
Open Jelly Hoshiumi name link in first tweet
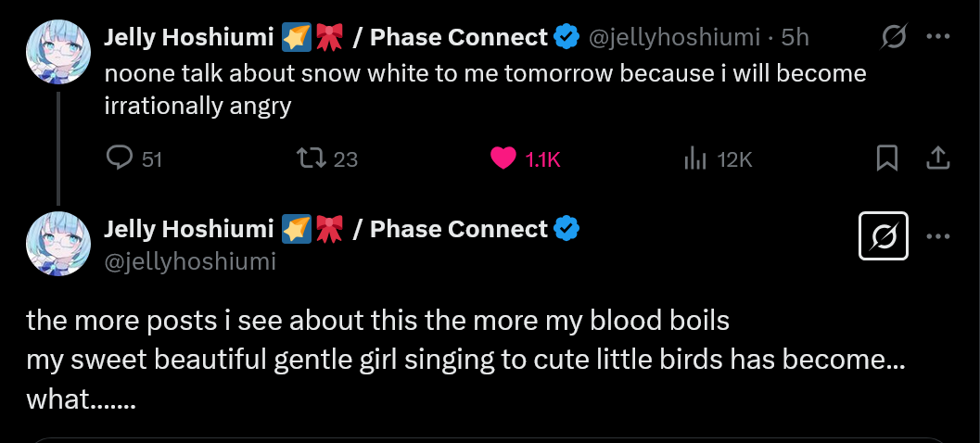[x=188, y=37]
